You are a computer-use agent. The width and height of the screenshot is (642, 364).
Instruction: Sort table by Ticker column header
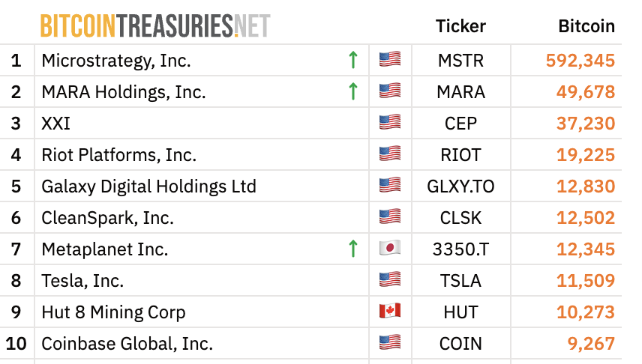point(460,26)
